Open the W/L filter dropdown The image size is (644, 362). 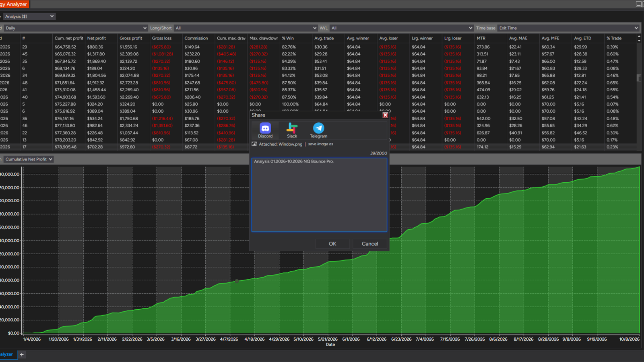pos(402,28)
